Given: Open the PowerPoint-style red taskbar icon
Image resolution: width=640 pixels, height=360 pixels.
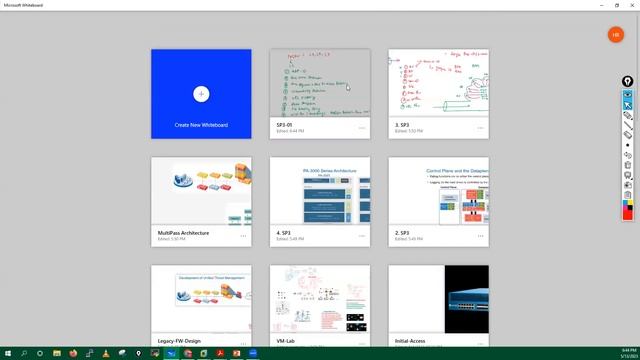Looking at the screenshot, I should pyautogui.click(x=236, y=353).
